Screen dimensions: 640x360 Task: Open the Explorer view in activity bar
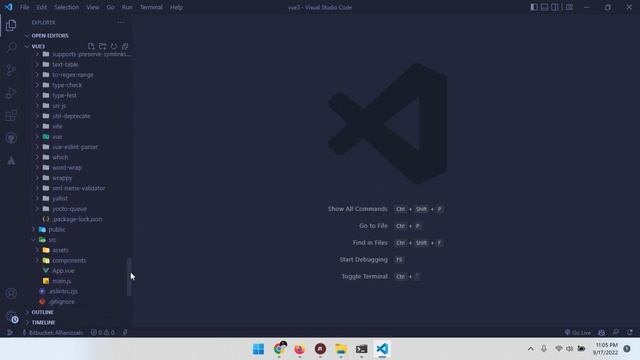(11, 25)
